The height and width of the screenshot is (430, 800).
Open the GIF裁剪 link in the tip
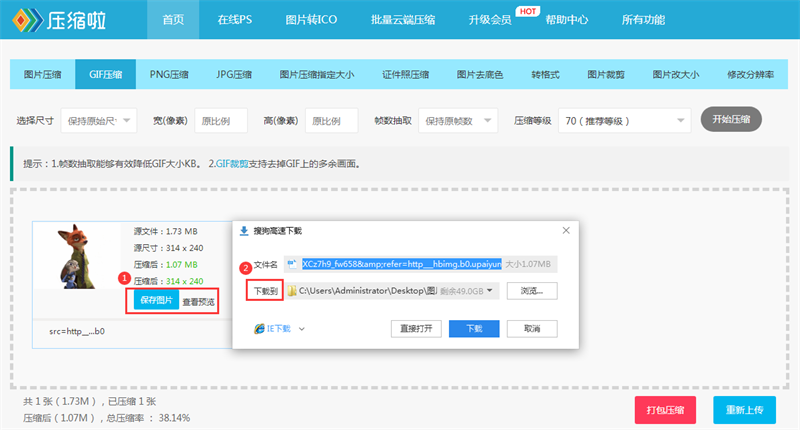point(232,164)
